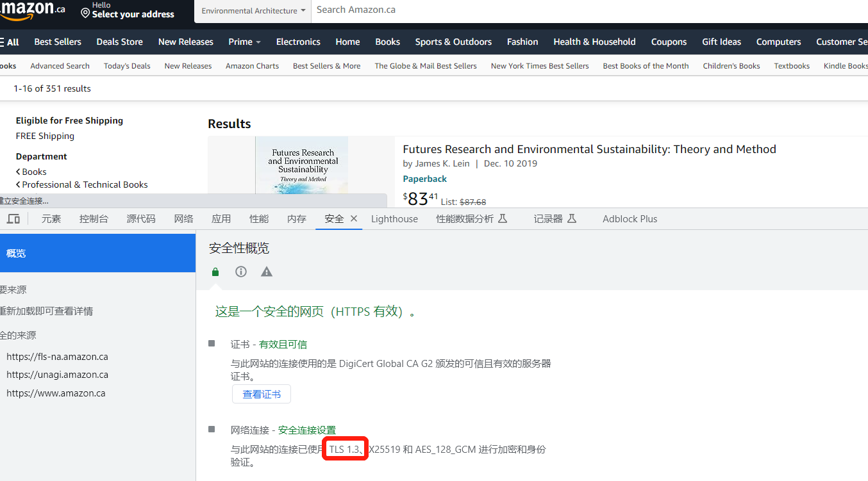Screen dimensions: 868x481
Task: Select Books in the navigation bar
Action: tap(387, 42)
